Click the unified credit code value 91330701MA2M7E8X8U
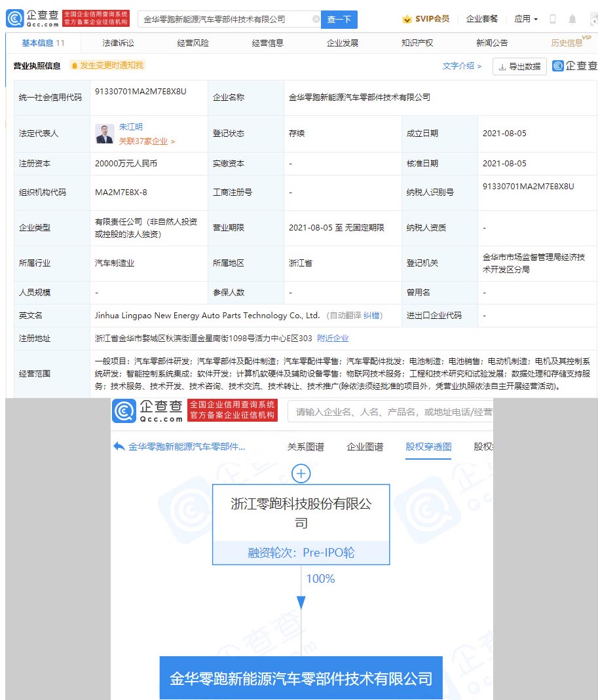 (141, 92)
